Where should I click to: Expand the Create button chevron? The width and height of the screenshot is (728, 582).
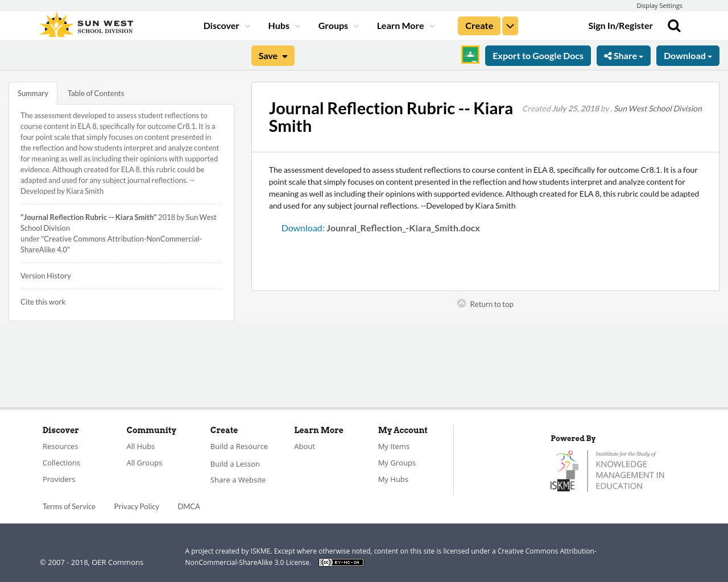pos(510,25)
